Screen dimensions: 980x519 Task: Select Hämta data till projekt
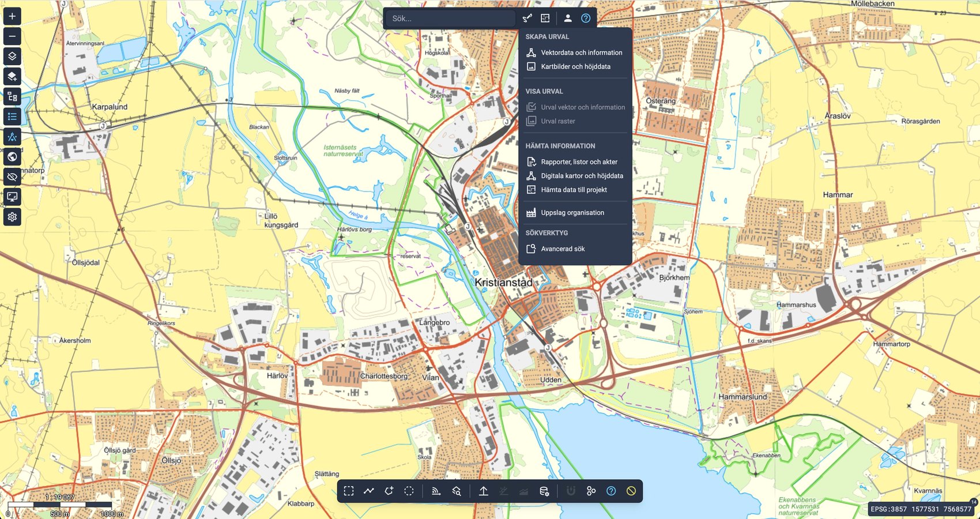575,190
